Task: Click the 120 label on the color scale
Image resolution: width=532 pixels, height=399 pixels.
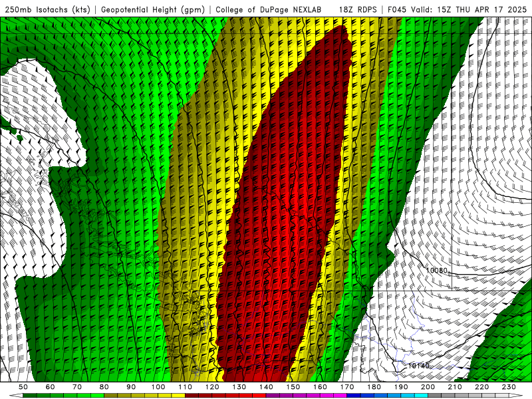Action: tap(212, 387)
